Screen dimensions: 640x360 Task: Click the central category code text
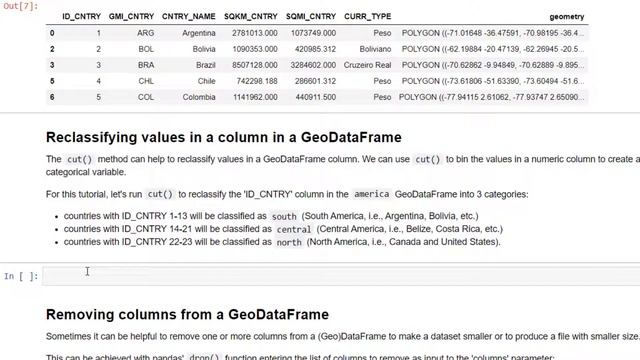coord(294,229)
